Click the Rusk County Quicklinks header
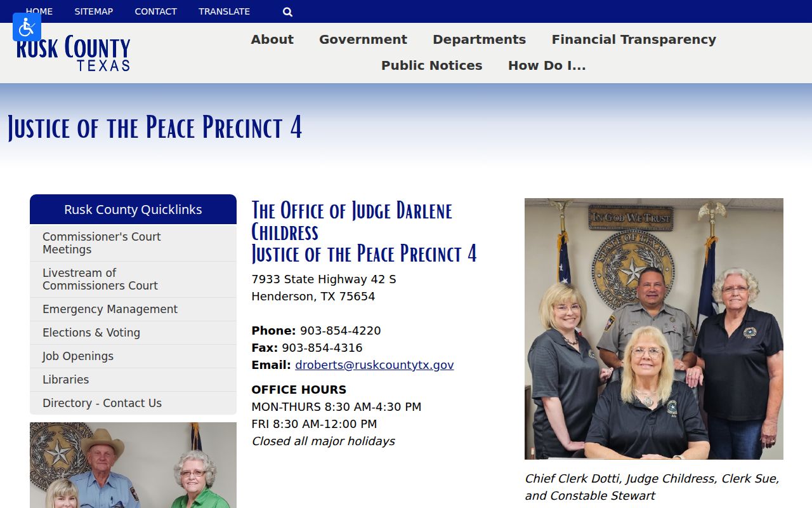This screenshot has height=508, width=812. point(133,210)
